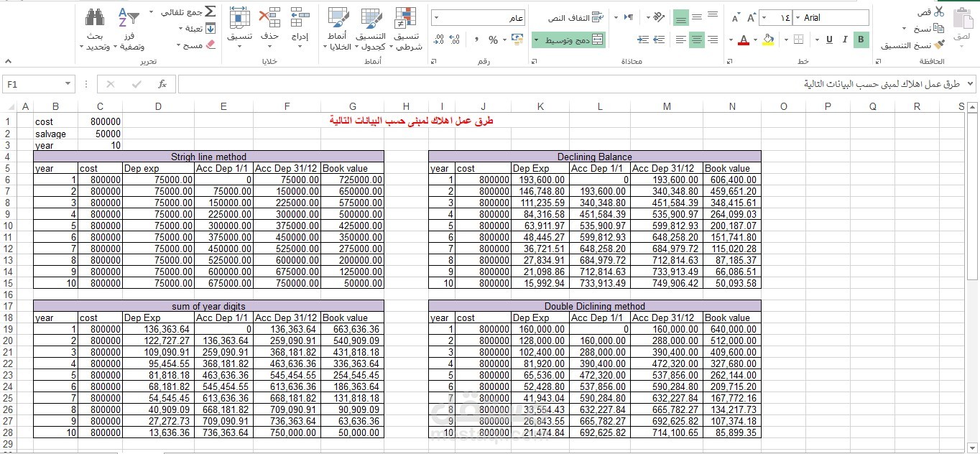Open Format as Table (التنسيق كجدول) menu
The image size is (980, 454).
[x=371, y=29]
